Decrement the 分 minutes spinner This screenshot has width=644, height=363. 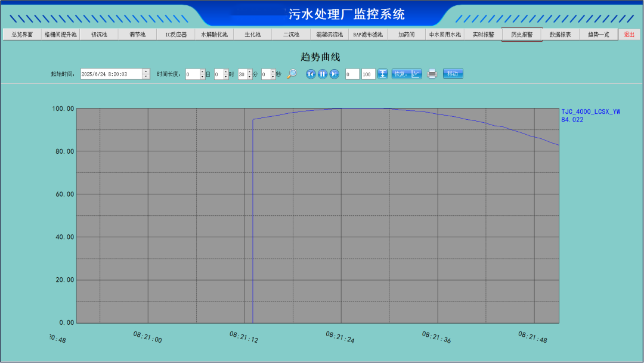pyautogui.click(x=249, y=77)
